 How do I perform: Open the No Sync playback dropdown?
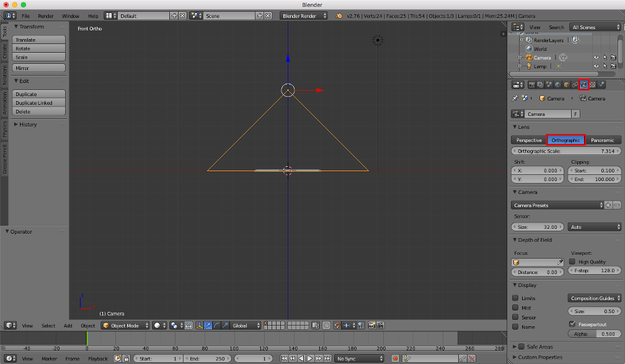point(359,358)
